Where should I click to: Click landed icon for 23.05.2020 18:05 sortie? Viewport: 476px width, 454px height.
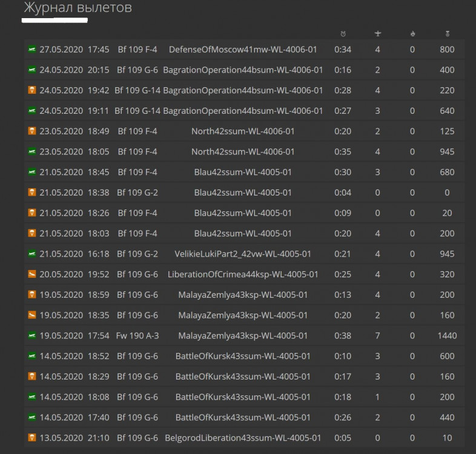32,151
